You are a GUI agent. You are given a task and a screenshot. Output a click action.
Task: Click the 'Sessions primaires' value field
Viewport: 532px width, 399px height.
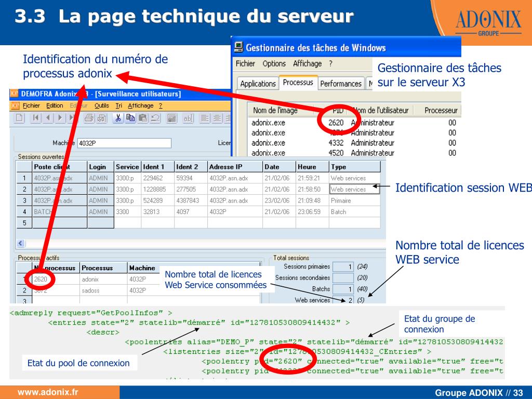[x=343, y=267]
